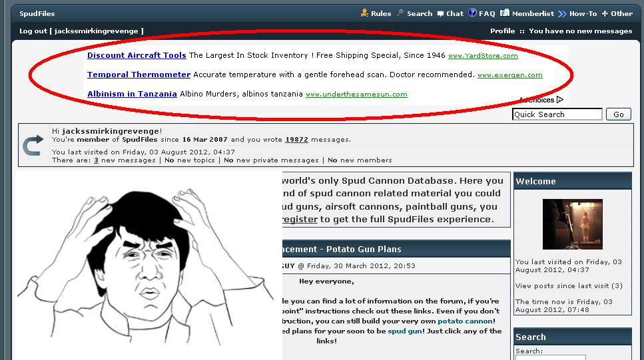Focus the Quick Search text field
Image resolution: width=644 pixels, height=360 pixels.
click(x=557, y=114)
